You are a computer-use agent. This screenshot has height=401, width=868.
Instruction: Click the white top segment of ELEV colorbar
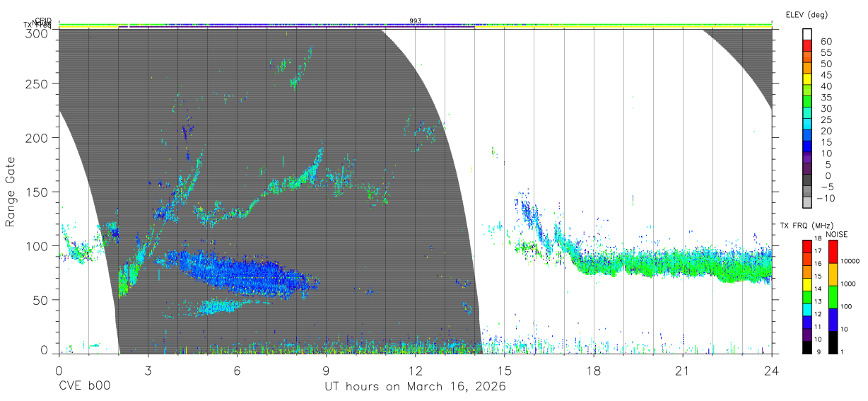[x=808, y=34]
